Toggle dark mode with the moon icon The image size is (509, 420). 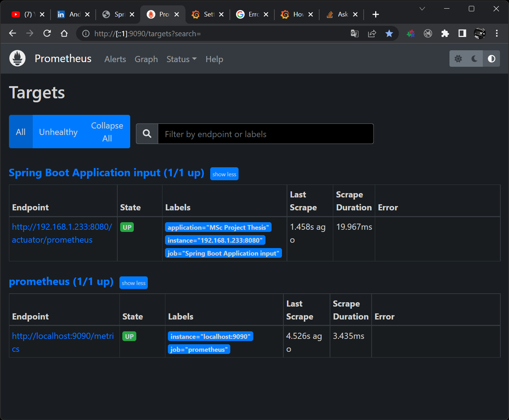coord(474,58)
